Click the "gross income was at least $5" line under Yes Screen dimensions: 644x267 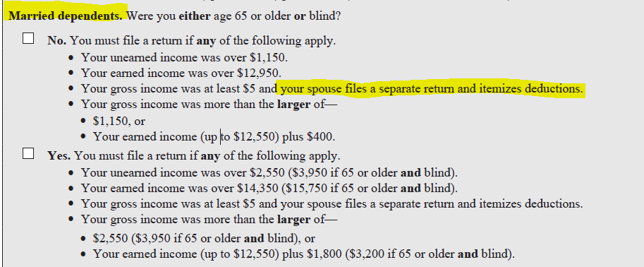click(332, 204)
